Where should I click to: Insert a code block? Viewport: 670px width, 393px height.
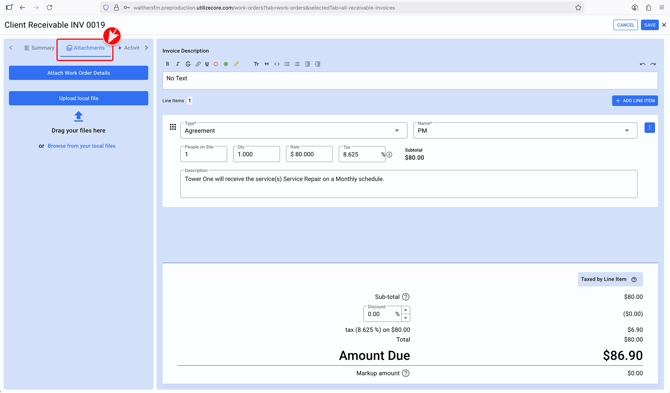[x=277, y=64]
